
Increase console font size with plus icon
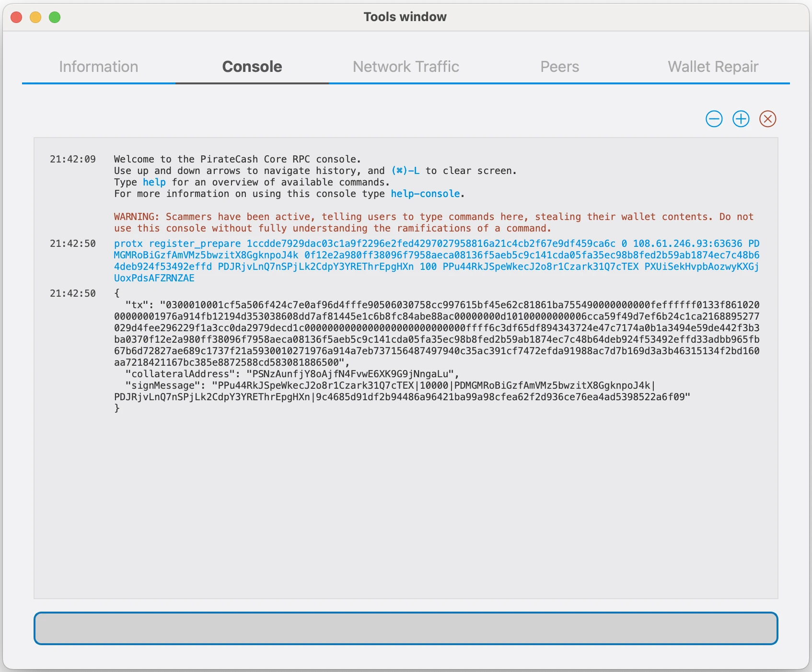coord(741,119)
